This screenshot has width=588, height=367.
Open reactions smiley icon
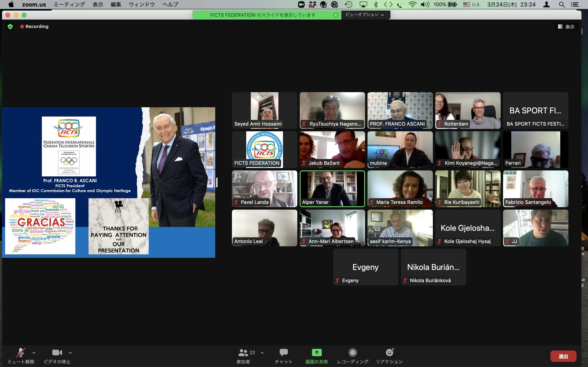(x=390, y=353)
